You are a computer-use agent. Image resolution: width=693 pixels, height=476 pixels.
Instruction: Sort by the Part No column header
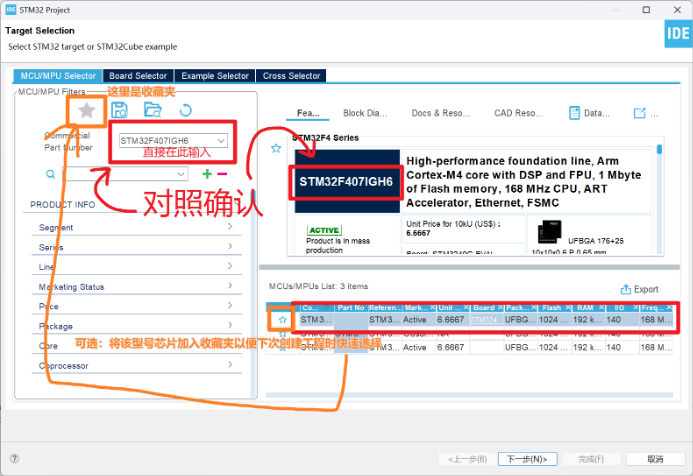[351, 308]
